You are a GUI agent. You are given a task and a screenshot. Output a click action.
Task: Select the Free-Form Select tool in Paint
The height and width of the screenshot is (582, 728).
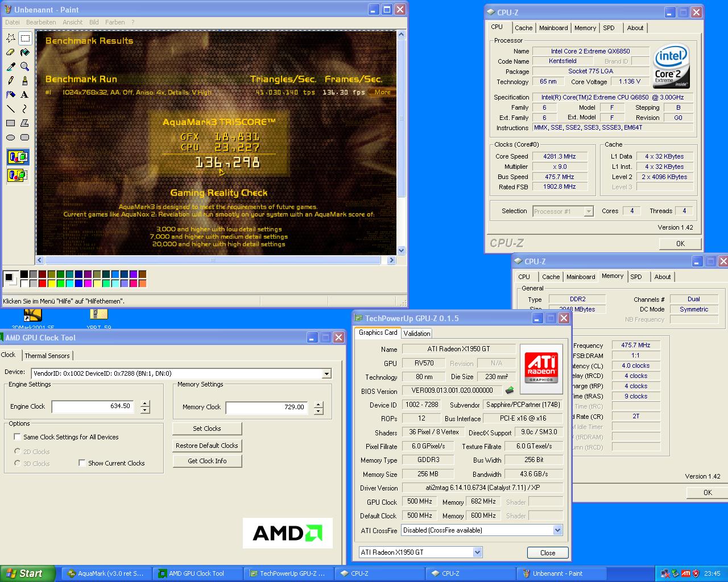pos(11,38)
